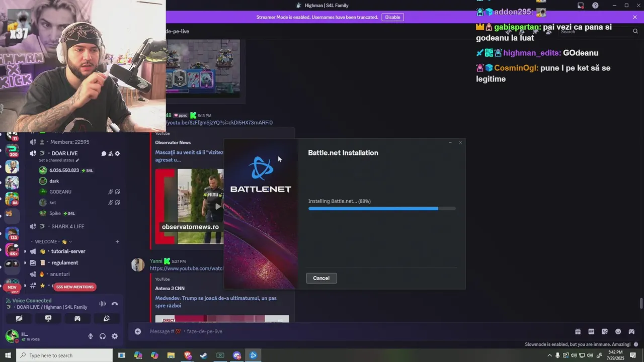Jump to NEW server notifications pill
644x362 pixels.
pyautogui.click(x=12, y=287)
